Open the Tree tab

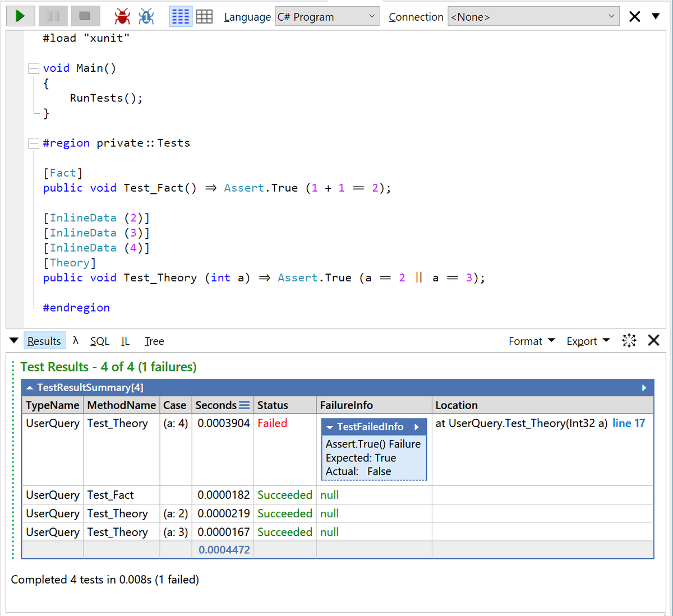[x=154, y=341]
